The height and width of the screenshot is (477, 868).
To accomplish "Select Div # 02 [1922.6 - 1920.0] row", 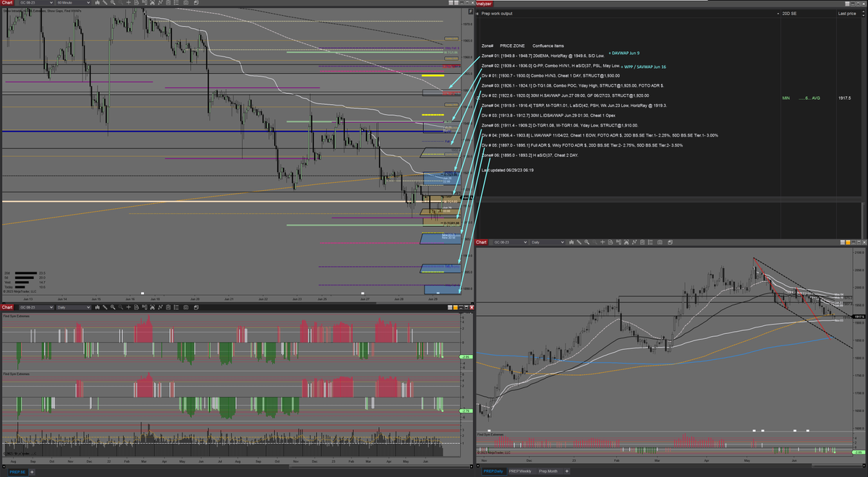I will click(x=565, y=95).
